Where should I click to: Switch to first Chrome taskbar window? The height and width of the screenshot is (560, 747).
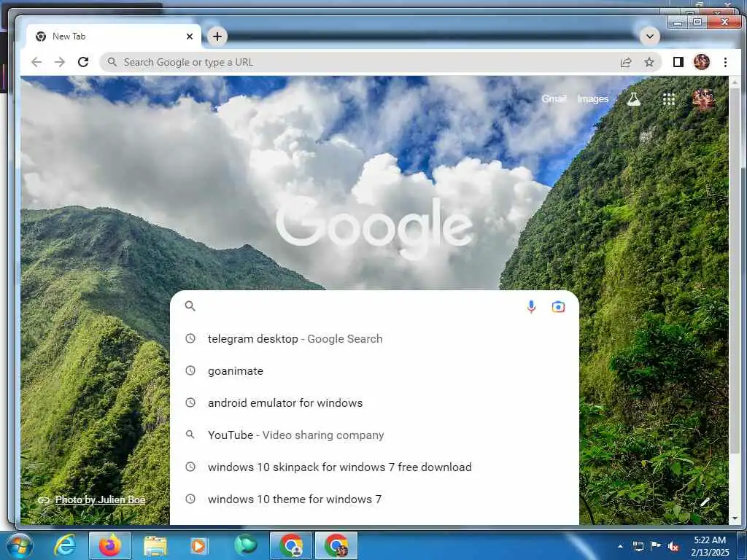tap(291, 545)
